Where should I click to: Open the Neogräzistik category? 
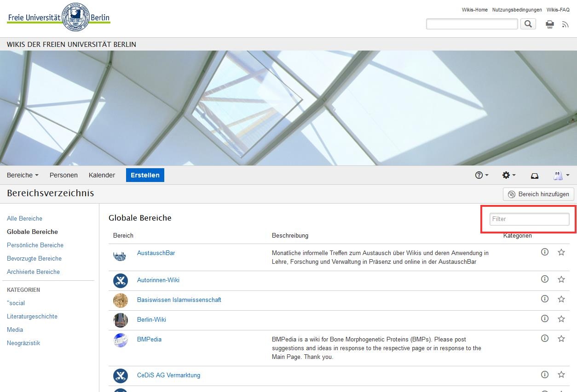[x=23, y=343]
